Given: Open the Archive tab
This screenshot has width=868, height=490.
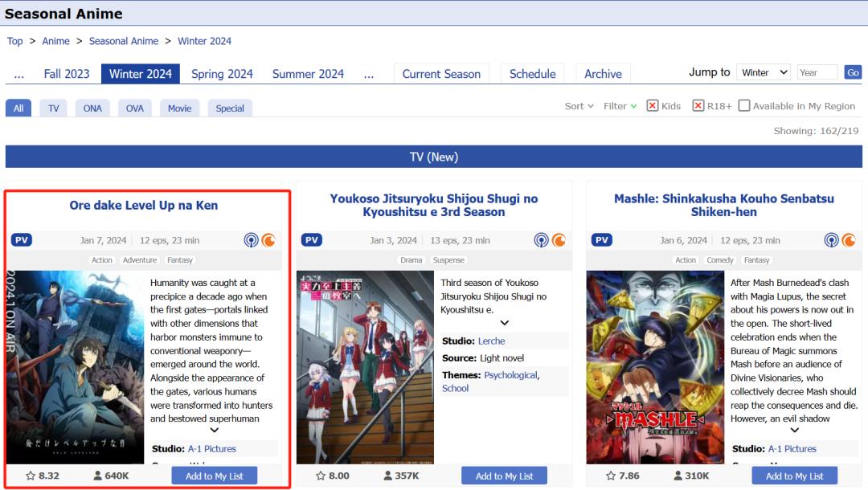Looking at the screenshot, I should pyautogui.click(x=603, y=74).
